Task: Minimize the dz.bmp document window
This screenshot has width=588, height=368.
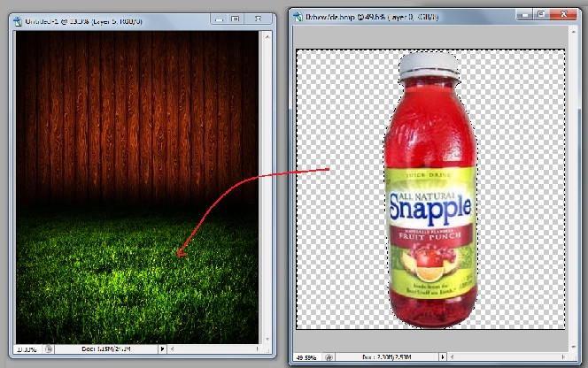Action: pos(524,15)
